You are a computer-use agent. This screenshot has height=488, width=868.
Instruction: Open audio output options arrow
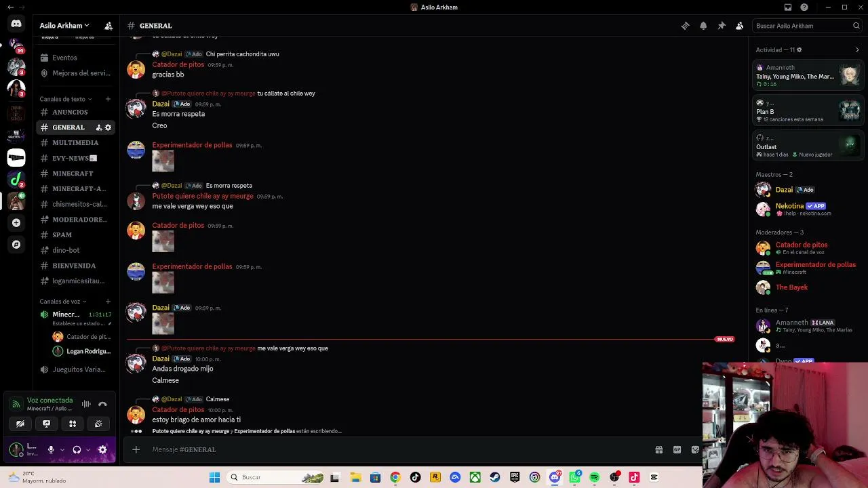(88, 449)
